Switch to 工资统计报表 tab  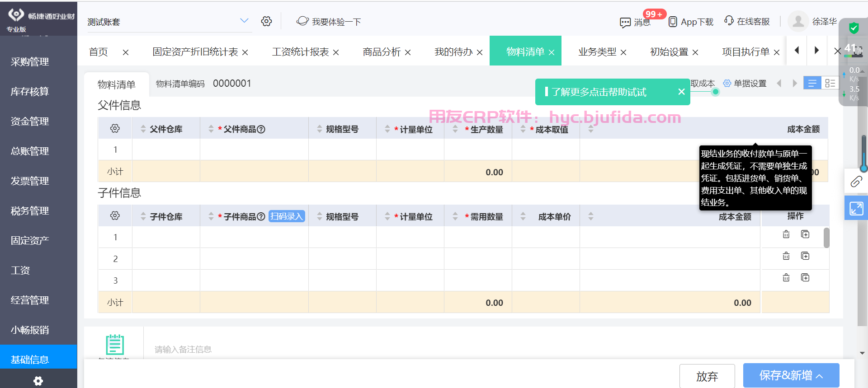[301, 52]
